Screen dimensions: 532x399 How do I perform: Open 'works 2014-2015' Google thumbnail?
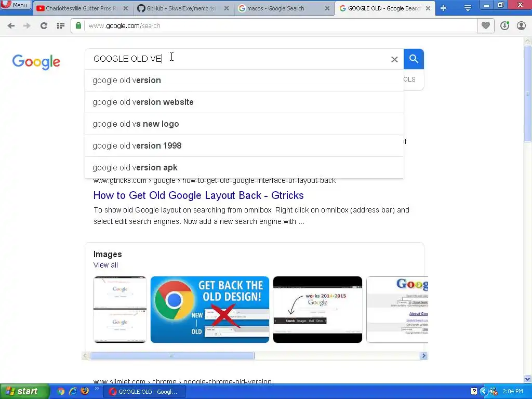pyautogui.click(x=317, y=310)
